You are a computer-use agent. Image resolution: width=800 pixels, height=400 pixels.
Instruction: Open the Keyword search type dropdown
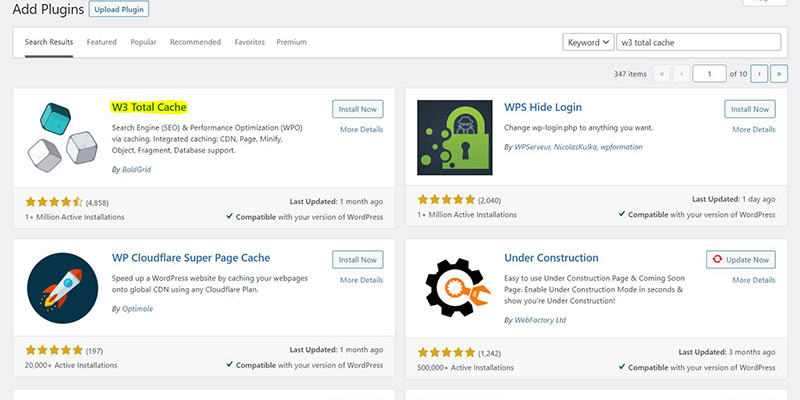588,42
